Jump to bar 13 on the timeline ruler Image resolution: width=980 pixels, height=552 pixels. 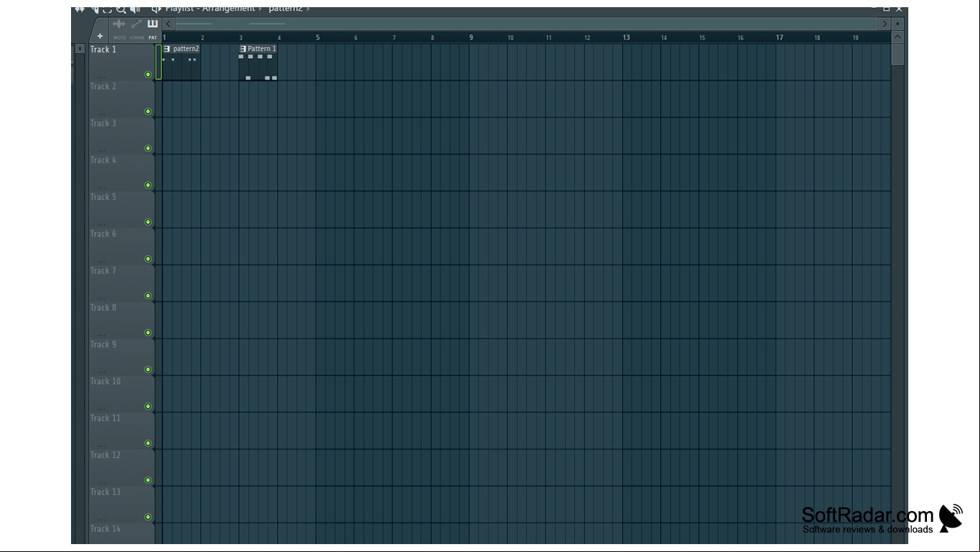coord(626,37)
